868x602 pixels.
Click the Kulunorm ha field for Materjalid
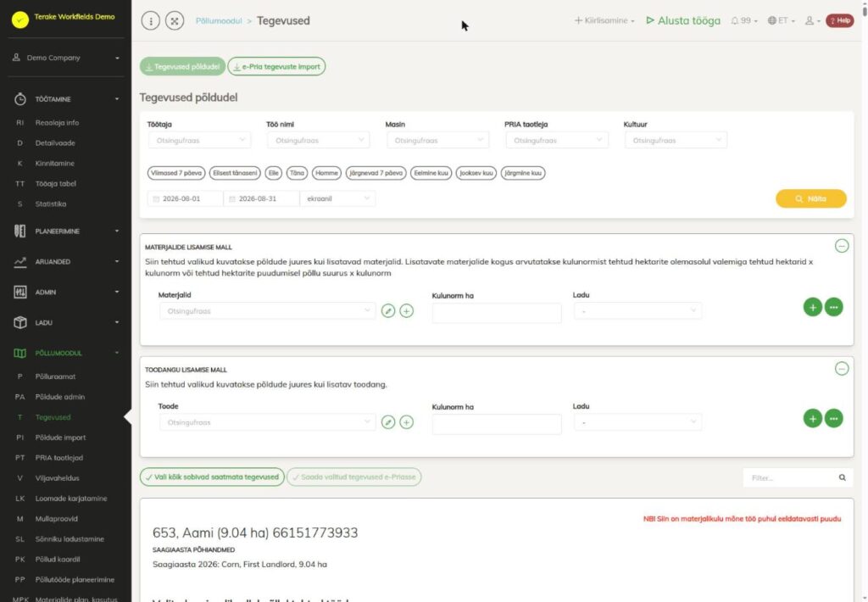[x=497, y=313]
